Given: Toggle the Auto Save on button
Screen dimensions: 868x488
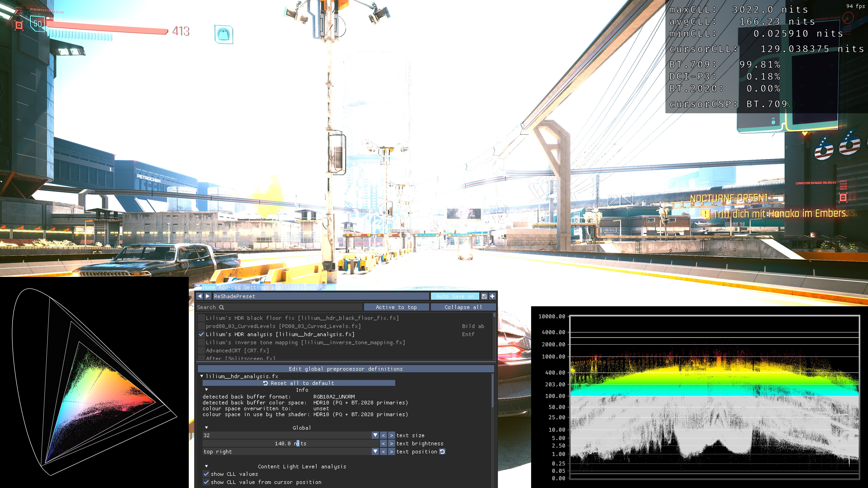Looking at the screenshot, I should tap(455, 296).
